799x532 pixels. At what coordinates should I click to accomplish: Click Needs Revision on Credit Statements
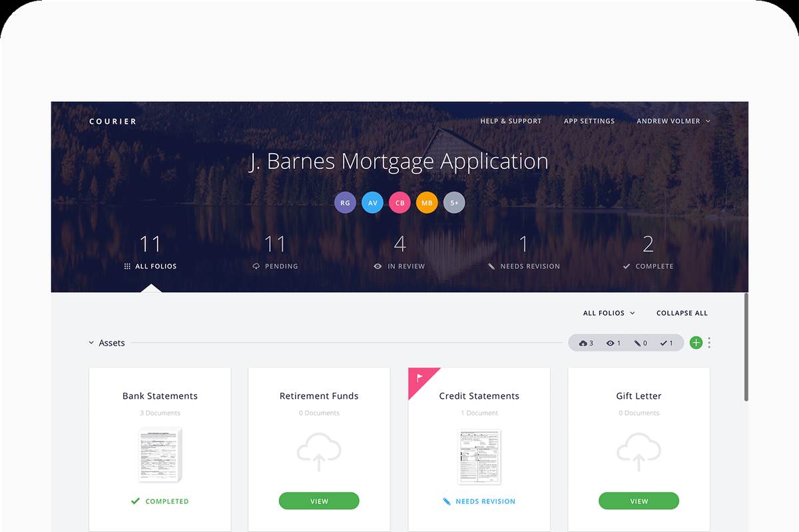[479, 501]
